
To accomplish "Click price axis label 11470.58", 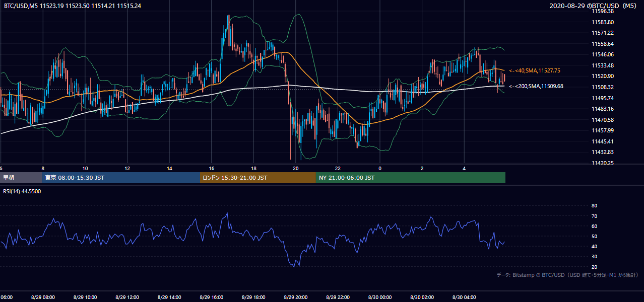I will tap(603, 120).
